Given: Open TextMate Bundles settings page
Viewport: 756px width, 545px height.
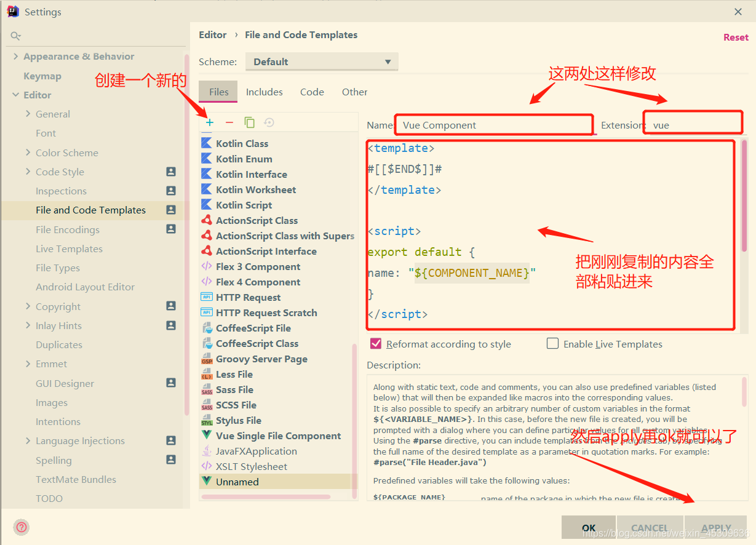Looking at the screenshot, I should tap(76, 479).
